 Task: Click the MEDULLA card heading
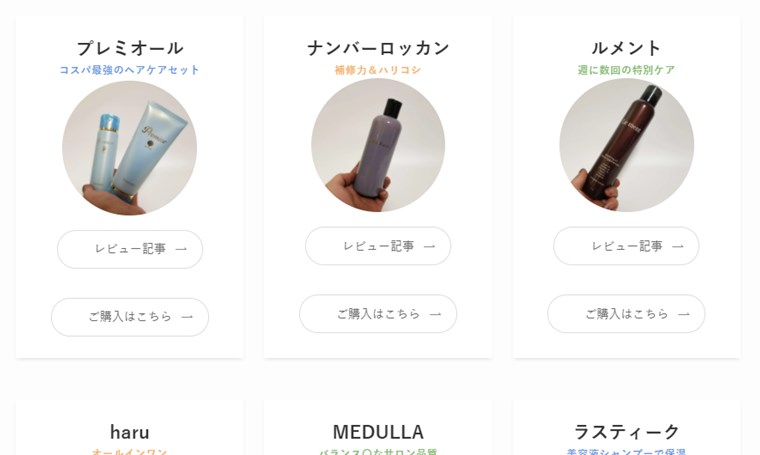(x=378, y=432)
